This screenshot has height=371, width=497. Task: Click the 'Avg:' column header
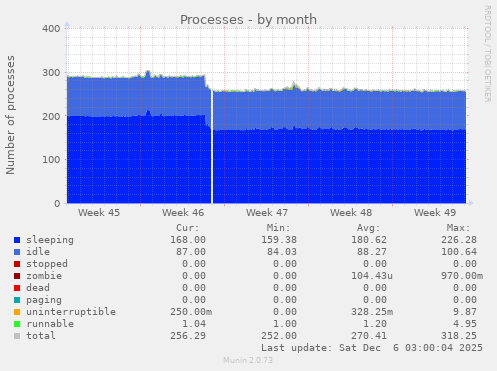point(368,228)
